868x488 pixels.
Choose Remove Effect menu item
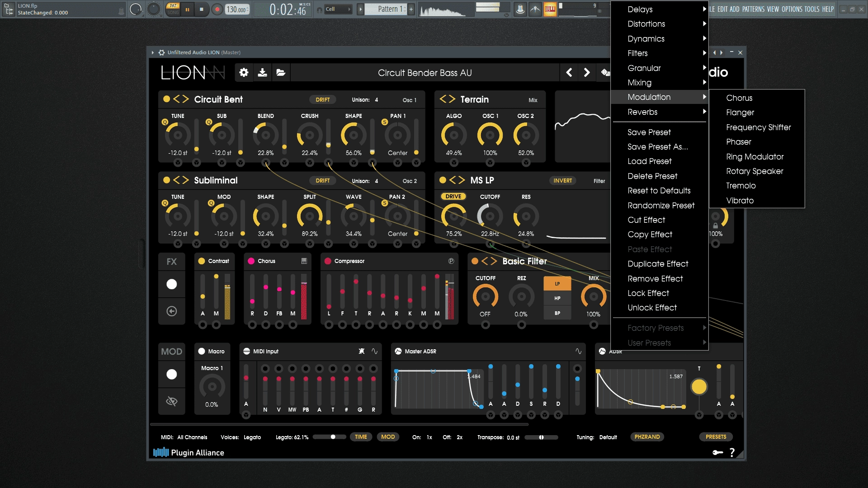tap(660, 278)
